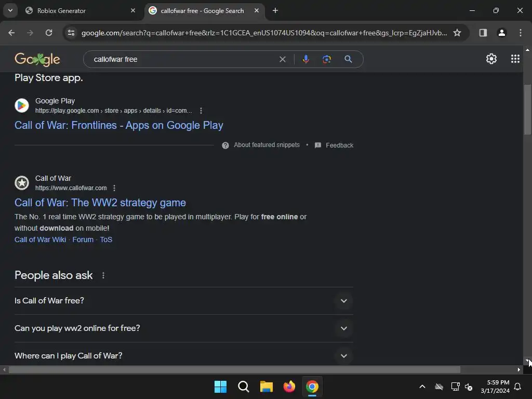Open clock and date in taskbar
The height and width of the screenshot is (399, 532).
tap(495, 387)
